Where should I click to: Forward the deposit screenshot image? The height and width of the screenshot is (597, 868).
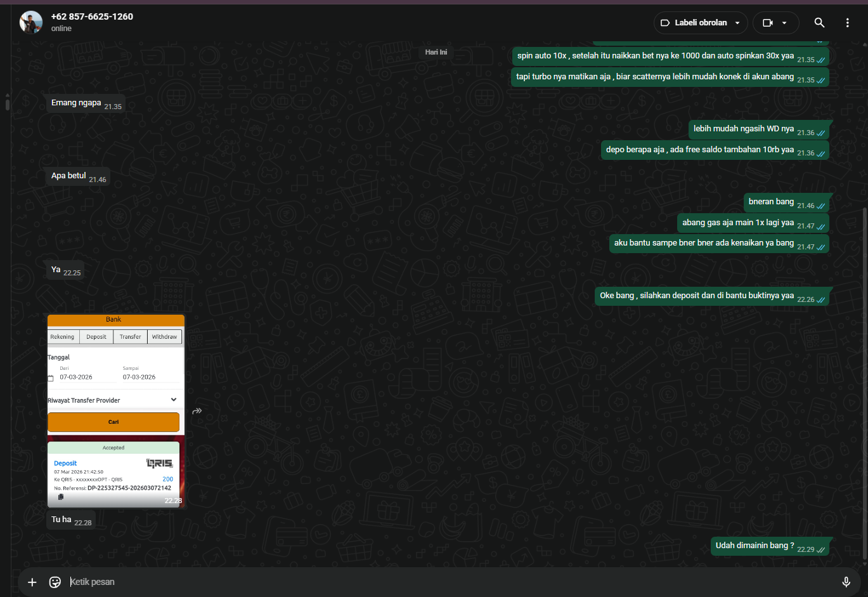[x=197, y=411]
